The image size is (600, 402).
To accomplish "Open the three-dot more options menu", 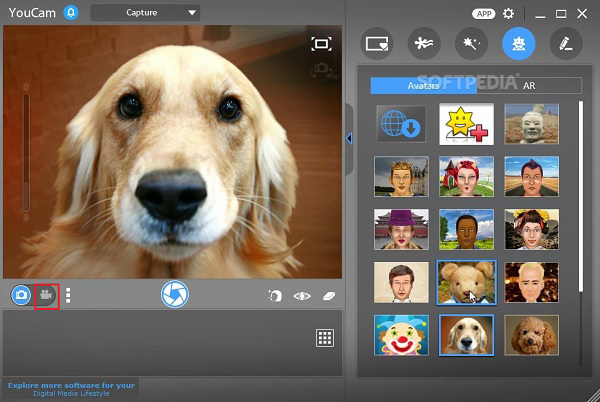I will coord(68,295).
